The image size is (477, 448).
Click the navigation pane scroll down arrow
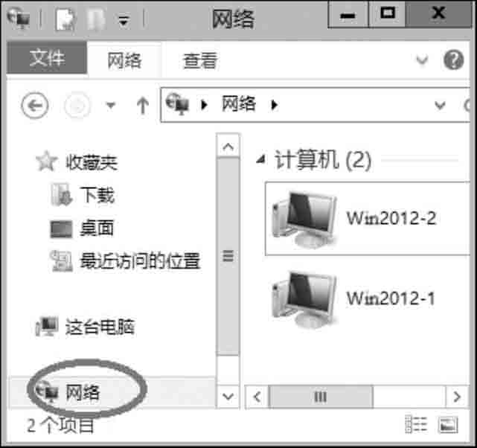point(228,397)
